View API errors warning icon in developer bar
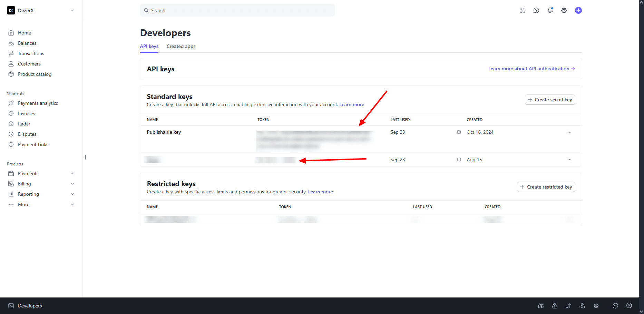644x314 pixels. click(555, 306)
